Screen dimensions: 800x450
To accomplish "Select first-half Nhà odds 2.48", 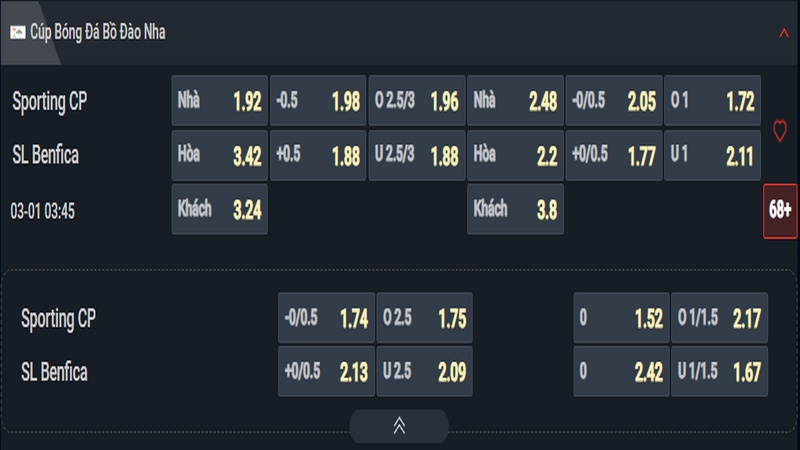I will 515,101.
